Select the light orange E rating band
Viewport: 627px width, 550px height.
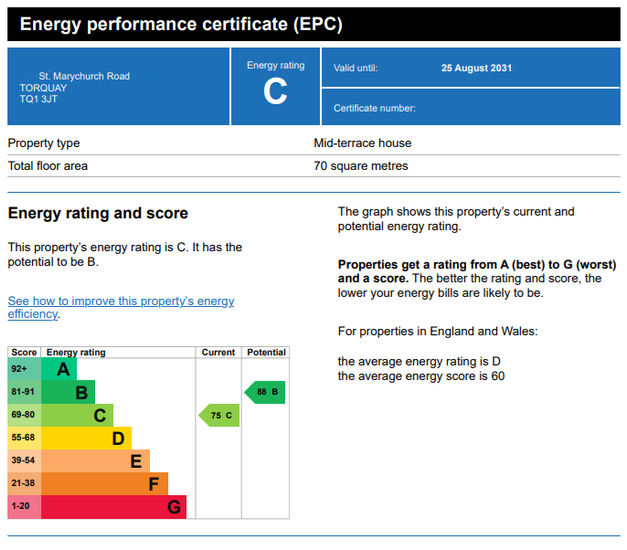(95, 461)
